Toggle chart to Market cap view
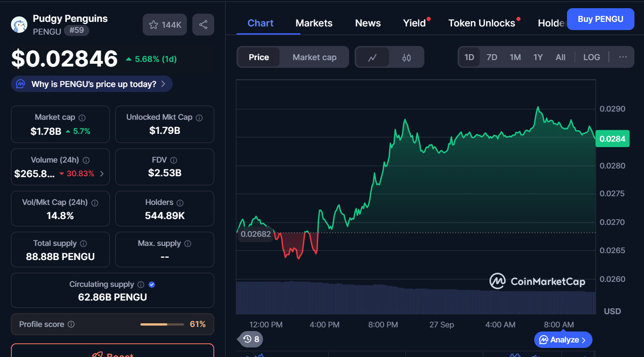Image resolution: width=644 pixels, height=357 pixels. click(x=314, y=57)
